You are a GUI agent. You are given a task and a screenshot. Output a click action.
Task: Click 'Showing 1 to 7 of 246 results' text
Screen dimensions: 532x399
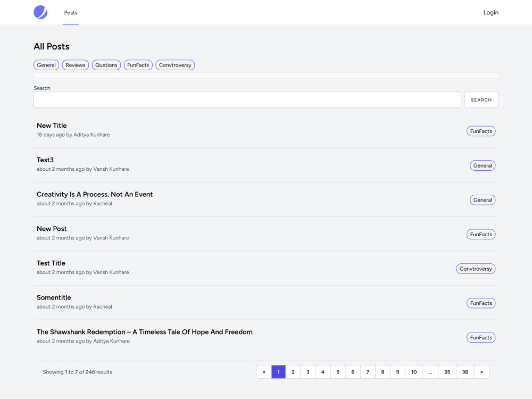click(x=77, y=372)
